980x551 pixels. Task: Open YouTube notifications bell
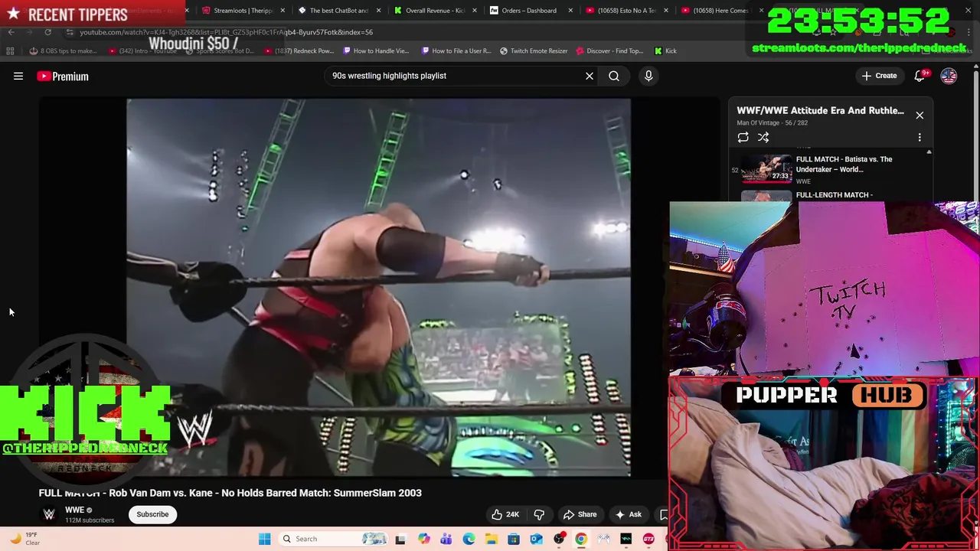(920, 76)
